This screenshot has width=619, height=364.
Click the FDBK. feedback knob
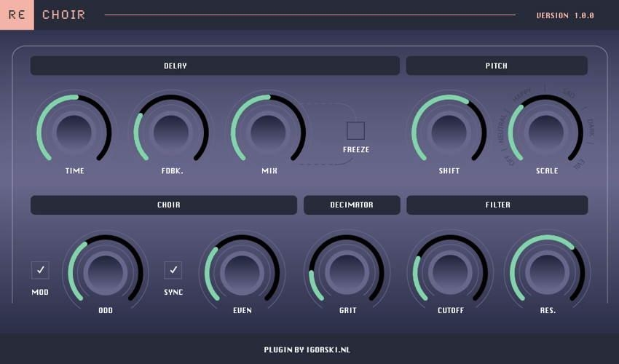(171, 131)
